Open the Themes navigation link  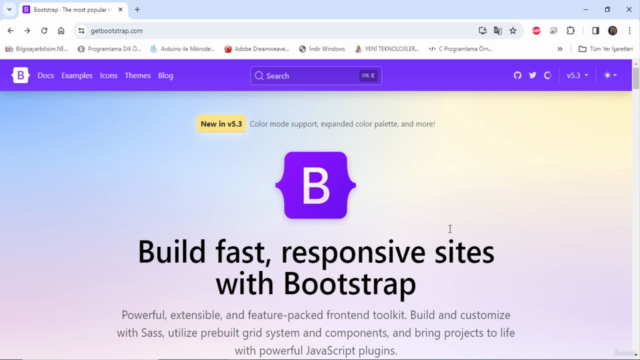(138, 76)
